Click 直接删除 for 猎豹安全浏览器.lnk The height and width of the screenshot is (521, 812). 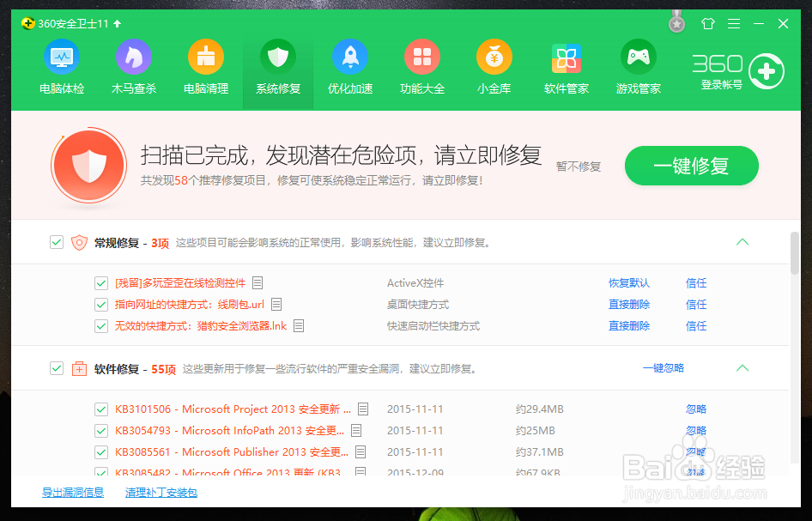[x=629, y=326]
